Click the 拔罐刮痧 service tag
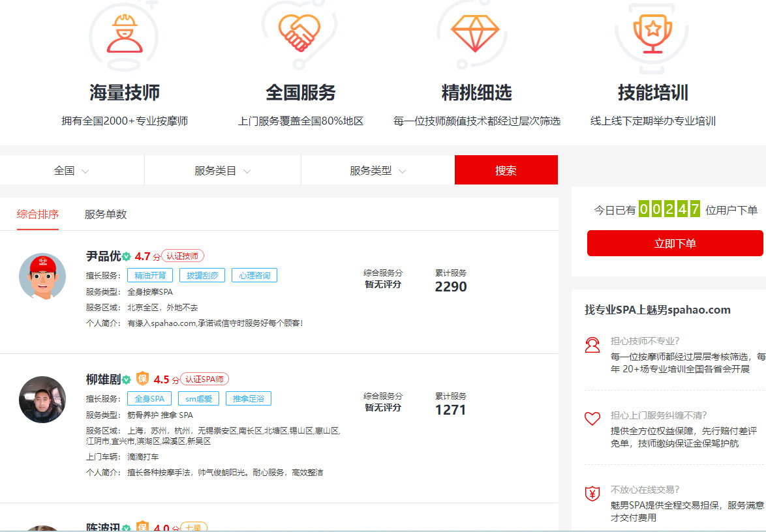 point(202,275)
